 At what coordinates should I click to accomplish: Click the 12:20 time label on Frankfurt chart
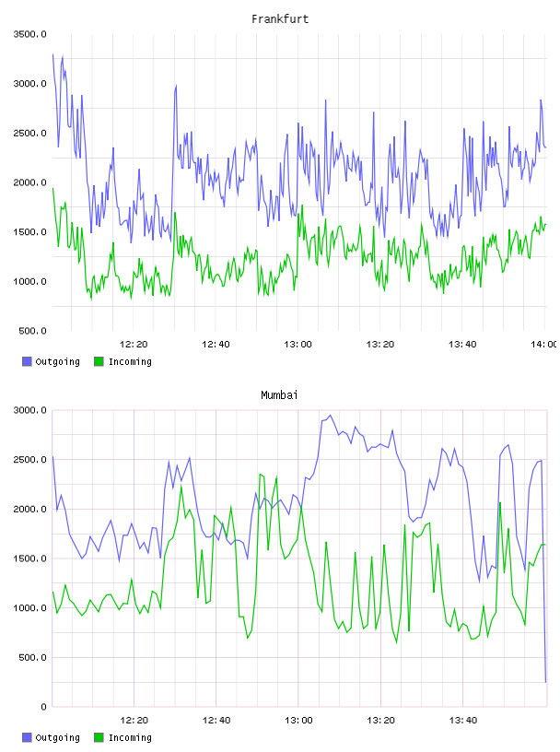pos(134,345)
